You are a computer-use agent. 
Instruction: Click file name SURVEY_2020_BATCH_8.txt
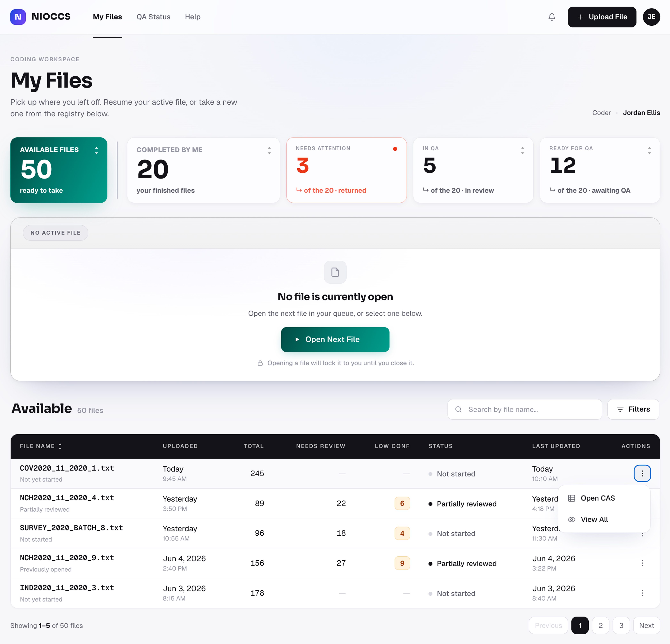[71, 528]
